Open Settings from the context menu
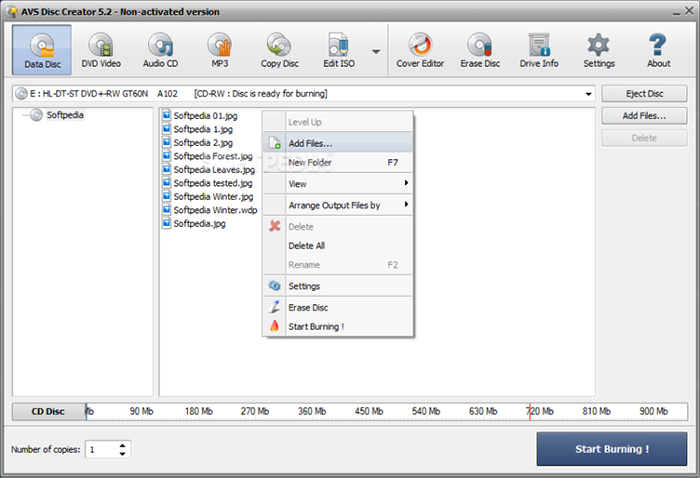The image size is (700, 478). click(338, 286)
